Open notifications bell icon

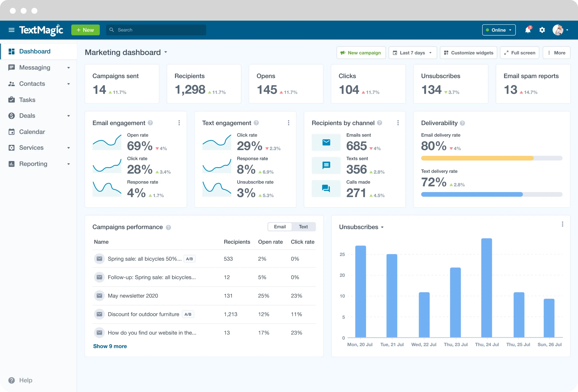(x=528, y=30)
